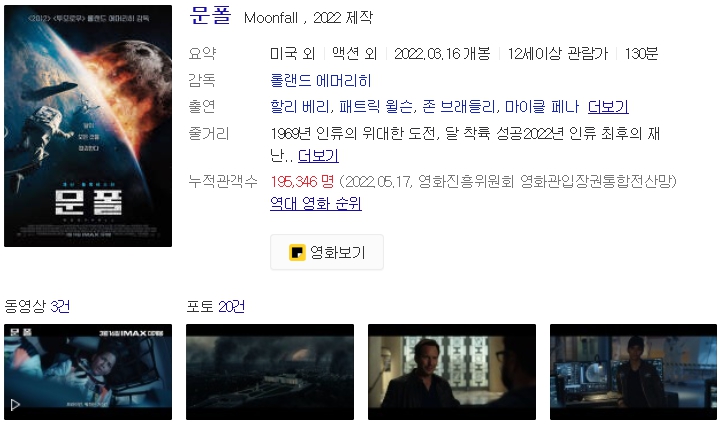Click the audience count 195,346 명

tap(302, 181)
